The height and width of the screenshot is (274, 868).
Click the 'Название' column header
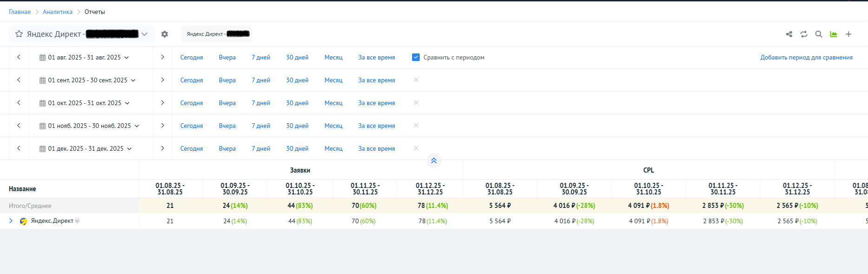(x=22, y=189)
